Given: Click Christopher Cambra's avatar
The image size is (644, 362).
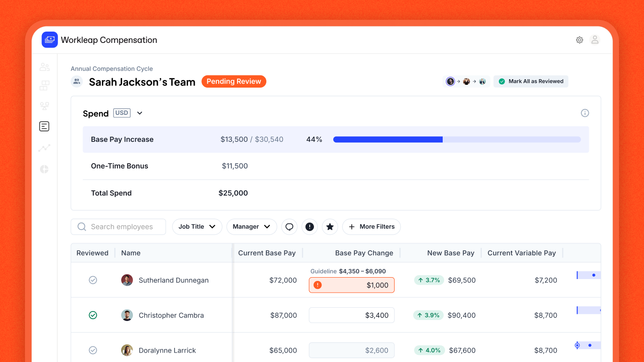Looking at the screenshot, I should click(x=127, y=315).
